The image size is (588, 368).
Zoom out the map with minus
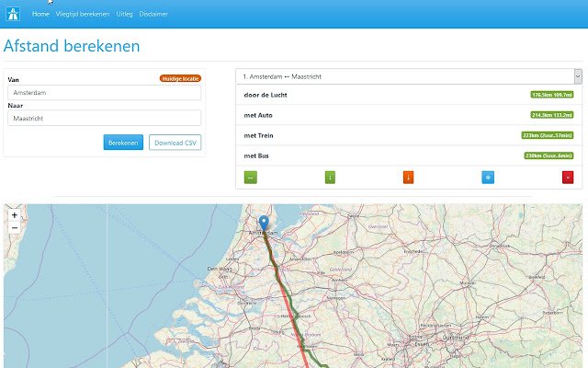tap(15, 227)
